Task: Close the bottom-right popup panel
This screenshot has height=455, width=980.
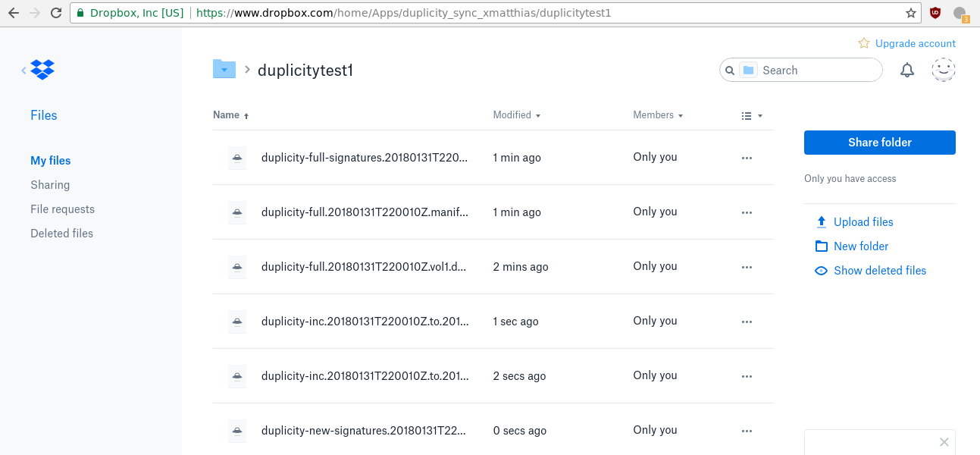Action: [944, 442]
